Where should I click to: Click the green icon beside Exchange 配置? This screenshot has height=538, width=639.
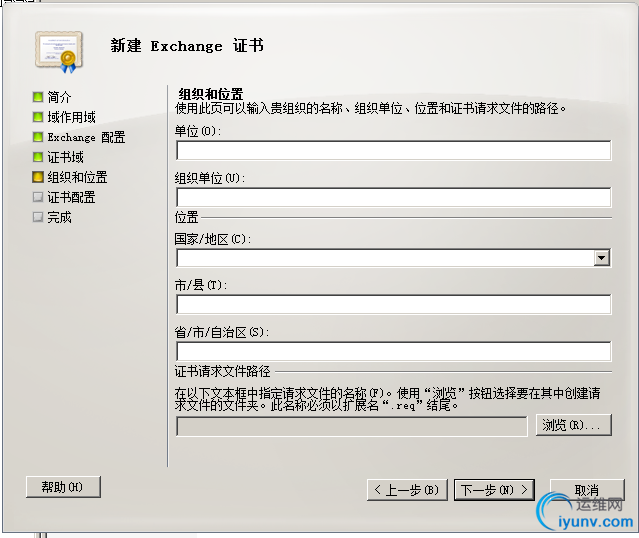pos(37,137)
